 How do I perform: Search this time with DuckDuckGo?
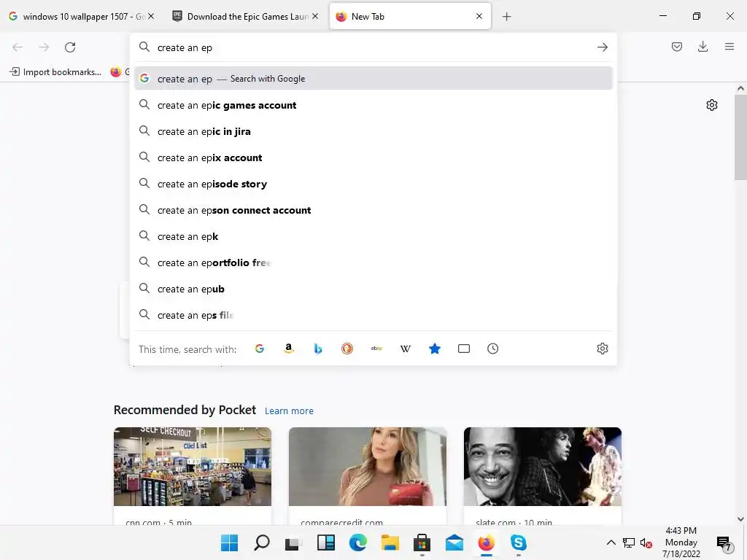click(x=347, y=349)
